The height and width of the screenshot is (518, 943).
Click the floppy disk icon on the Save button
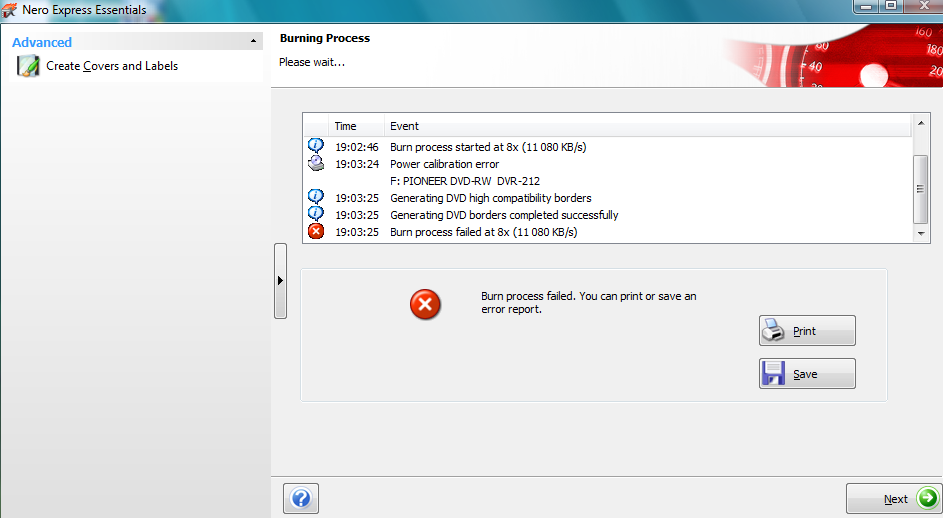[773, 373]
